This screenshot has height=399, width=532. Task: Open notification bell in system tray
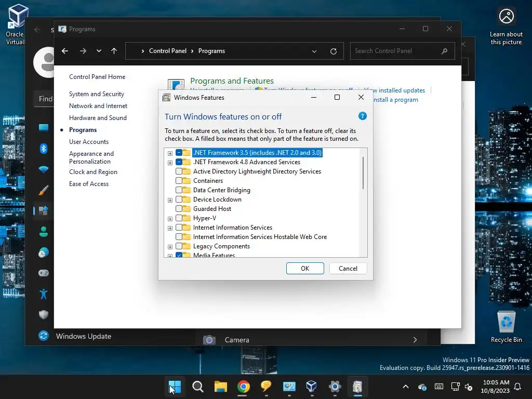518,387
